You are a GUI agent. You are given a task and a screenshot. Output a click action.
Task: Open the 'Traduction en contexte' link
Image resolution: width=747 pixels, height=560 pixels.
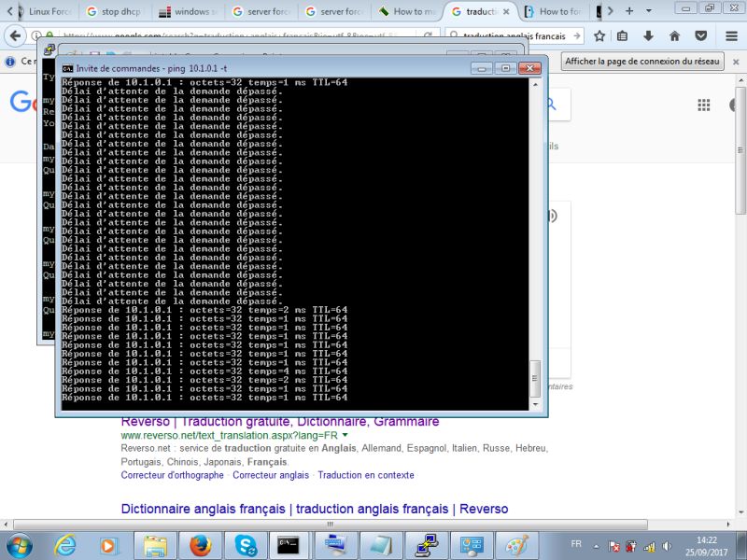366,475
